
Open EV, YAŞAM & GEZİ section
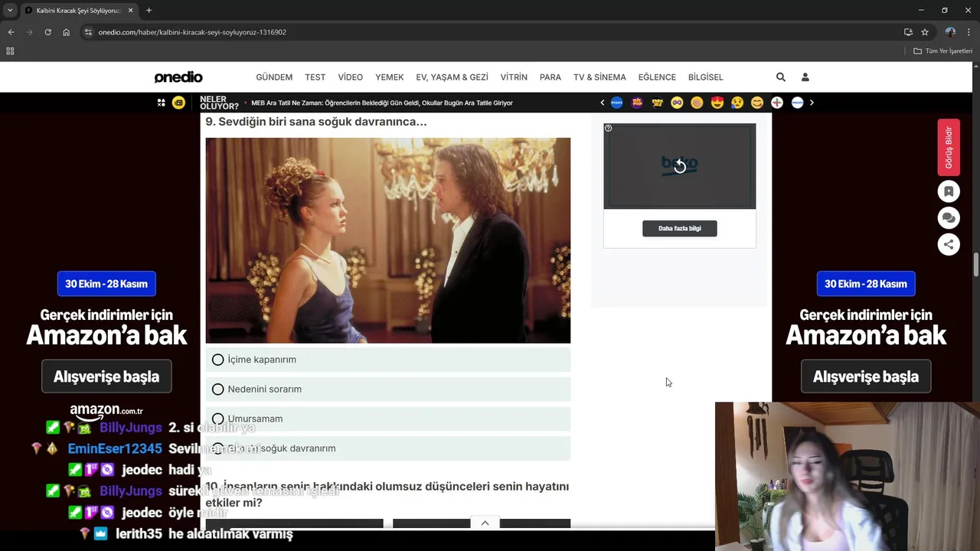452,77
